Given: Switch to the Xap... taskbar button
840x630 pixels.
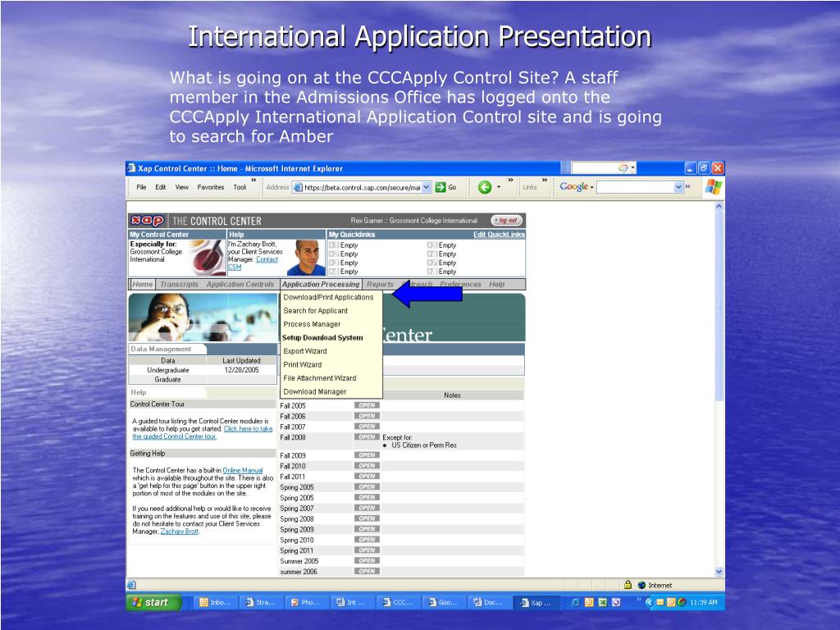Looking at the screenshot, I should click(x=535, y=602).
